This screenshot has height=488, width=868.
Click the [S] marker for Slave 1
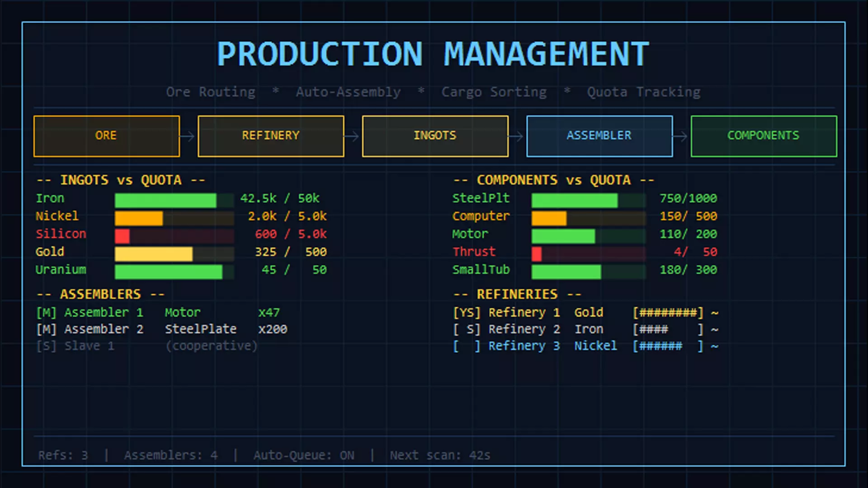pyautogui.click(x=46, y=346)
